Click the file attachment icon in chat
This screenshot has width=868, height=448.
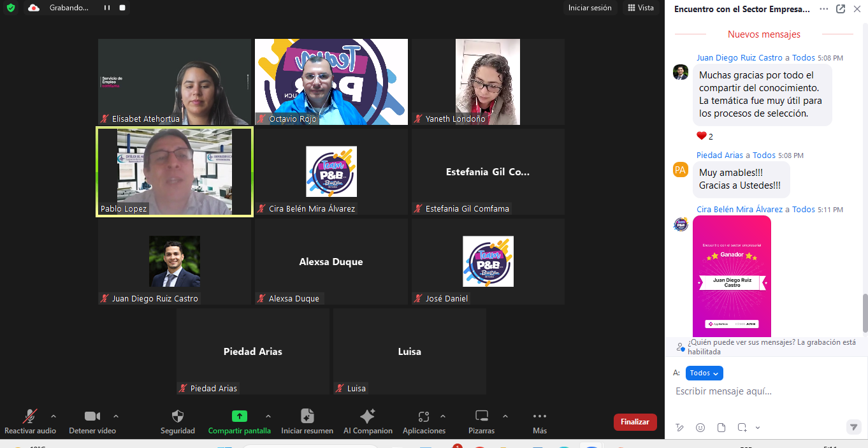[x=721, y=427]
